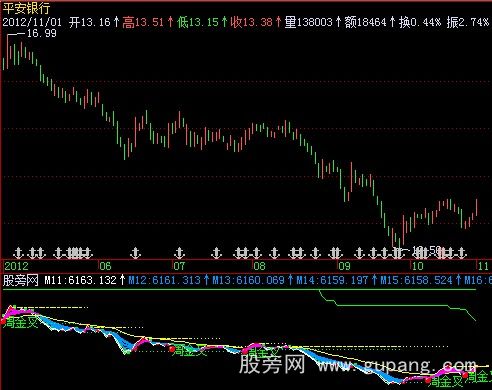The width and height of the screenshot is (492, 390).
Task: Select the 07 month marker on time axis
Action: click(x=179, y=266)
